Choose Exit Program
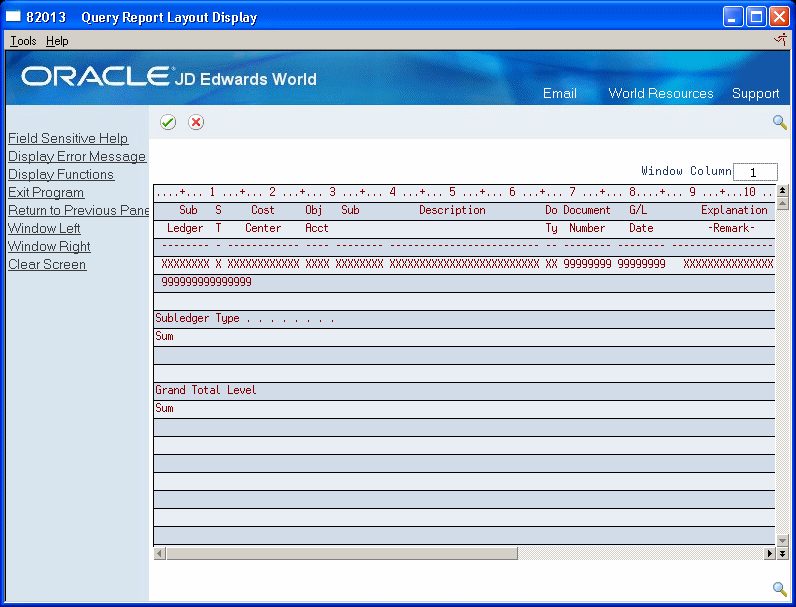Viewport: 796px width, 607px height. pos(46,192)
